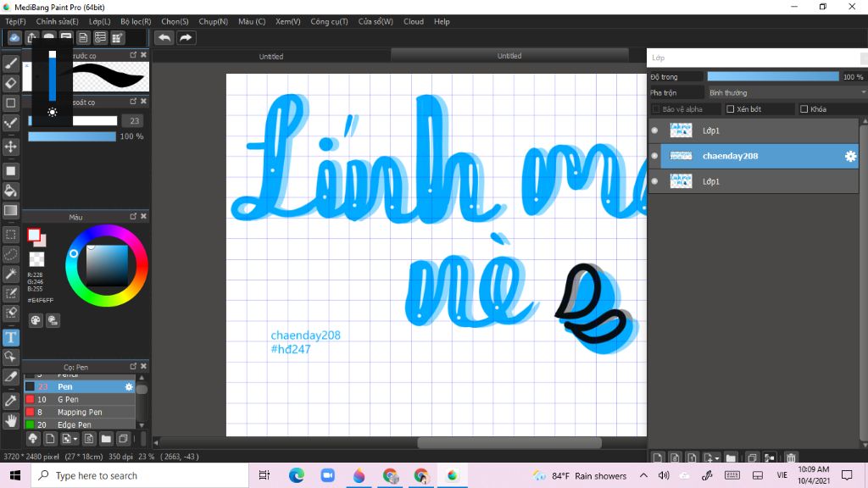The width and height of the screenshot is (868, 488).
Task: Close the Màu color panel
Action: pyautogui.click(x=143, y=216)
